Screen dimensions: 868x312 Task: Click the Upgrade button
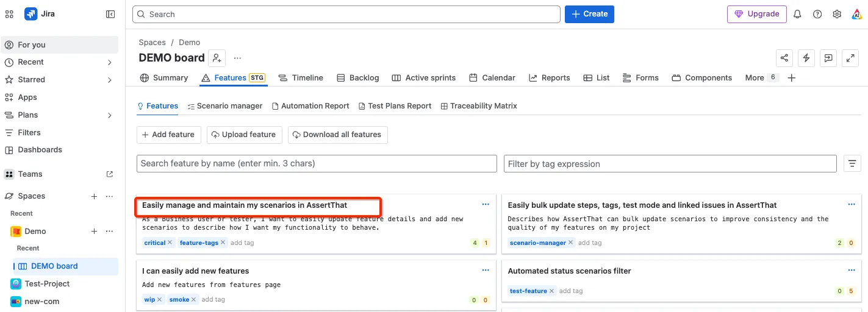point(756,14)
